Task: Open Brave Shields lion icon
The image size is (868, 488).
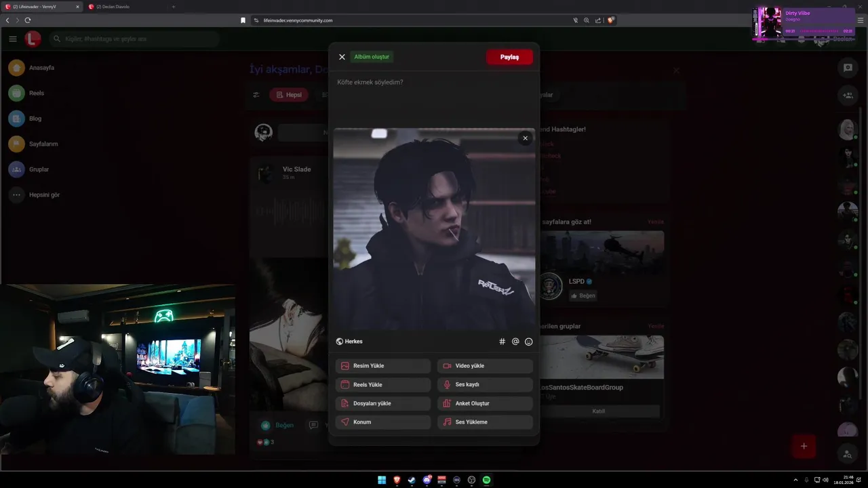Action: [610, 20]
